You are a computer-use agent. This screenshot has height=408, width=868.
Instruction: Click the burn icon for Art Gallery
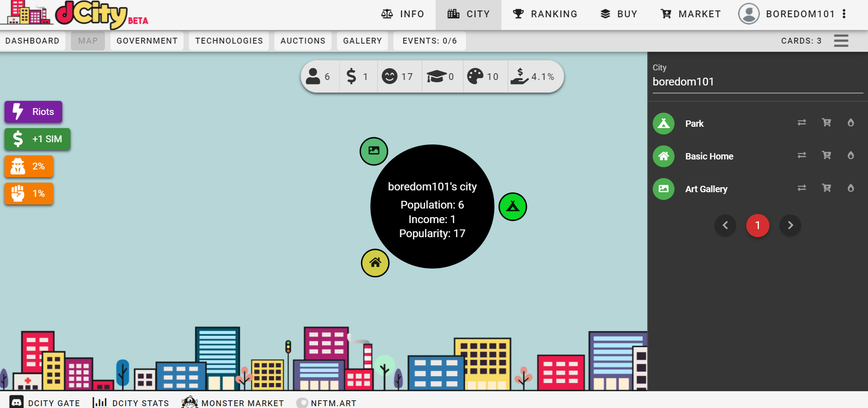[850, 188]
